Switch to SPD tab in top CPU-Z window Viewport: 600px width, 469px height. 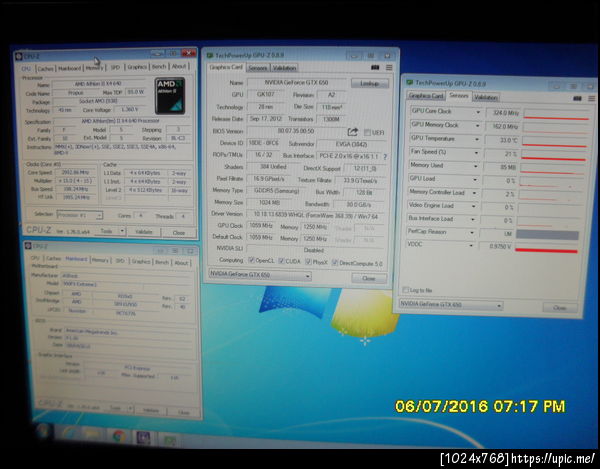pos(115,67)
